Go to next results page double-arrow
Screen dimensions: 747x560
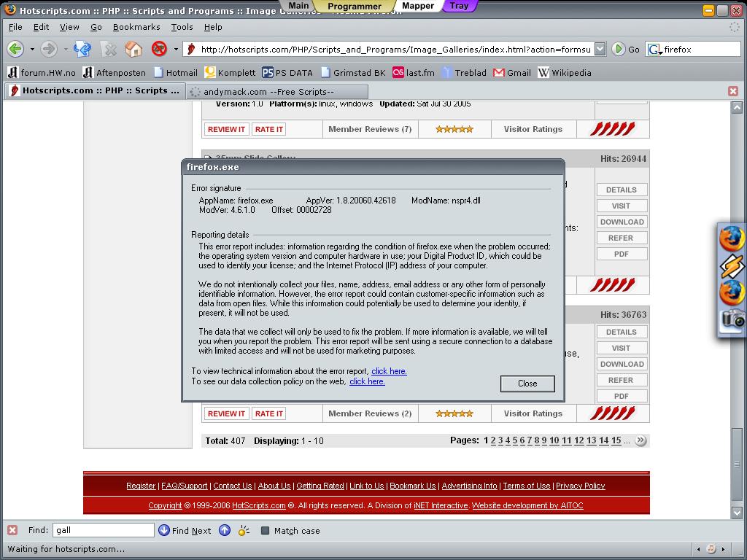coord(640,440)
